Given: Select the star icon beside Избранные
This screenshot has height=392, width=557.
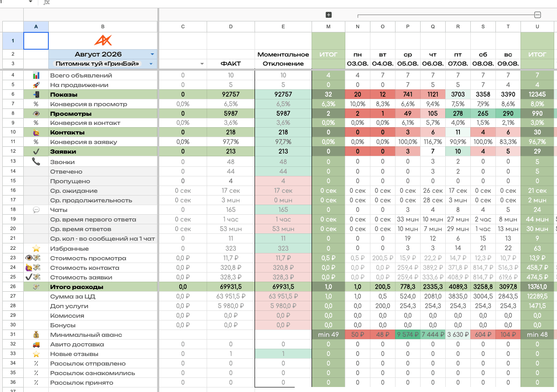Looking at the screenshot, I should coord(36,248).
